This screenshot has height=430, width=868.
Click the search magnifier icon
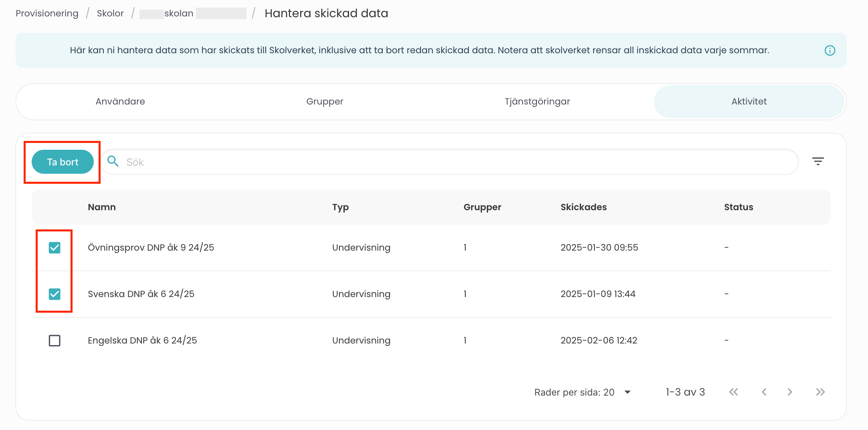pos(113,161)
